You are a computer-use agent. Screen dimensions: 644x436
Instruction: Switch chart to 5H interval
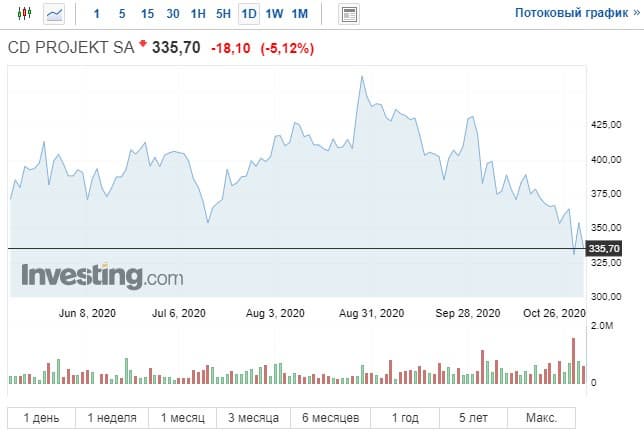(223, 14)
